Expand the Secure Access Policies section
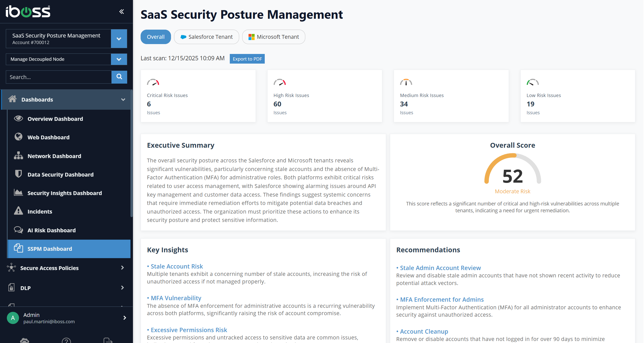This screenshot has width=644, height=343. tap(123, 268)
